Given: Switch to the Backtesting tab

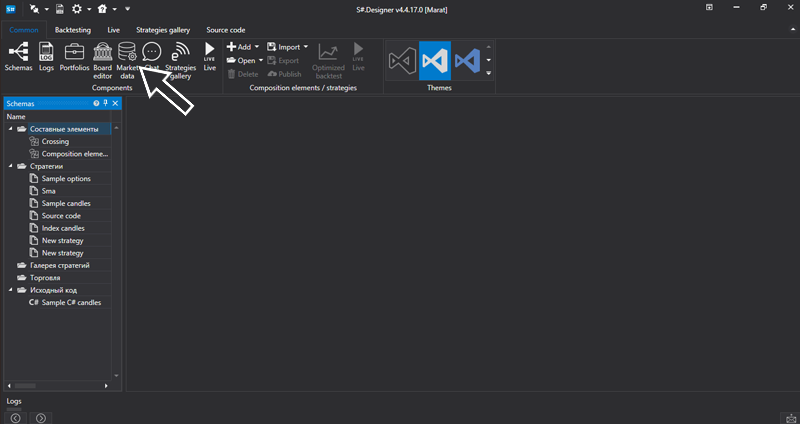Looking at the screenshot, I should click(72, 30).
